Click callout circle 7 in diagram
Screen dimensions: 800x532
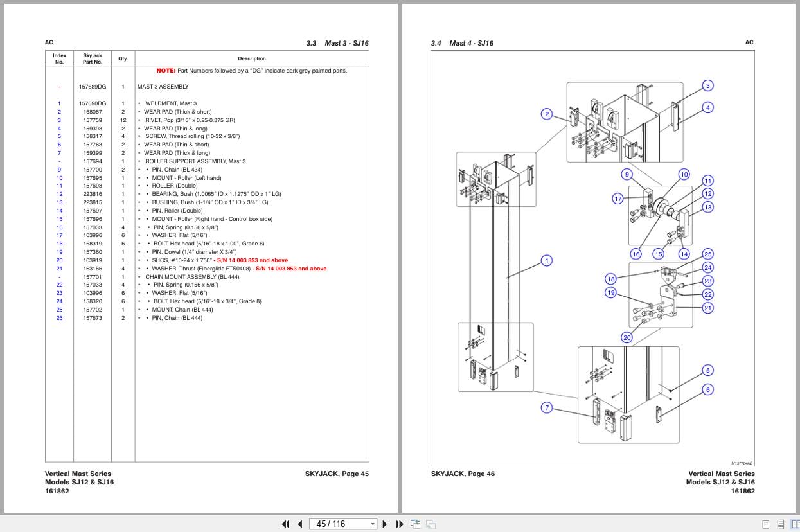pyautogui.click(x=547, y=407)
